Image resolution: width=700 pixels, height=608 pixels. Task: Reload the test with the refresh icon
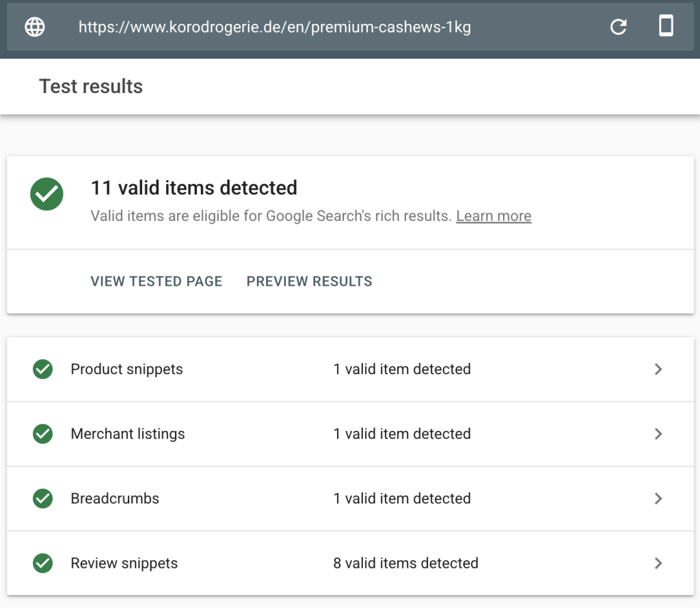618,27
